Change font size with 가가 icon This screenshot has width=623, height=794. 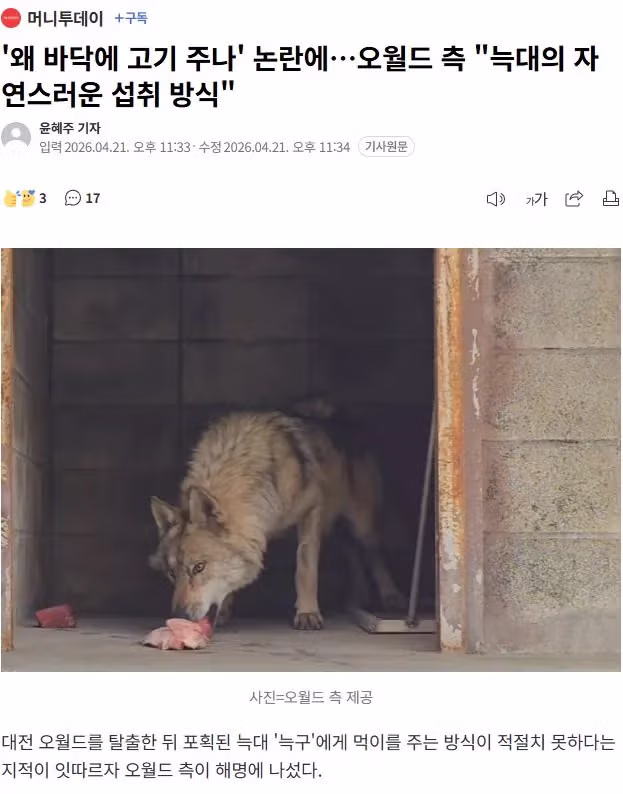coord(536,200)
